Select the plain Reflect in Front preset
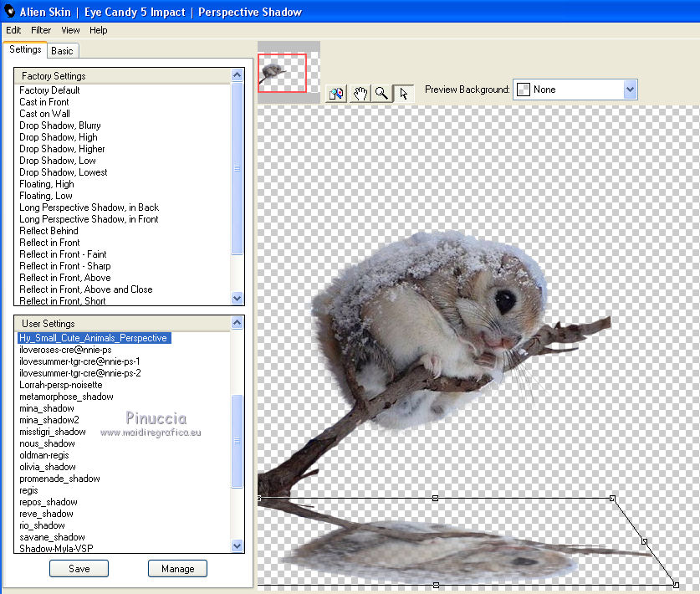Screen dimensions: 700x594 49,243
